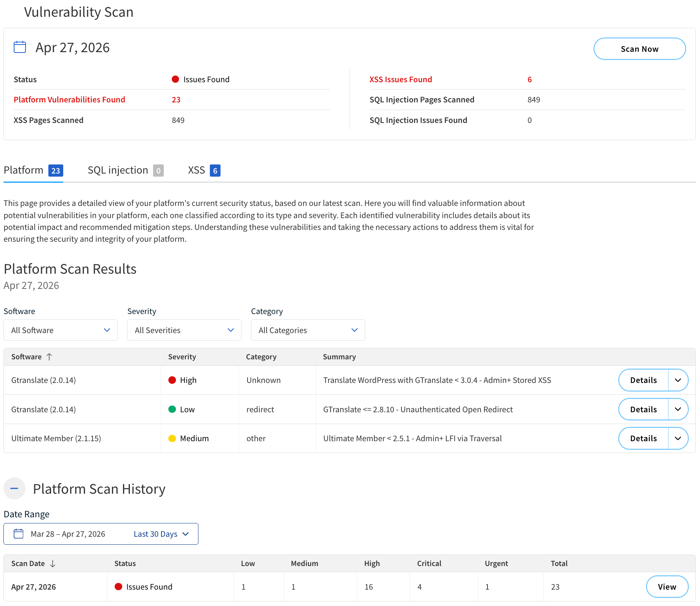Click the Total column header in history
Viewport: 700px width, 606px height.
click(559, 563)
